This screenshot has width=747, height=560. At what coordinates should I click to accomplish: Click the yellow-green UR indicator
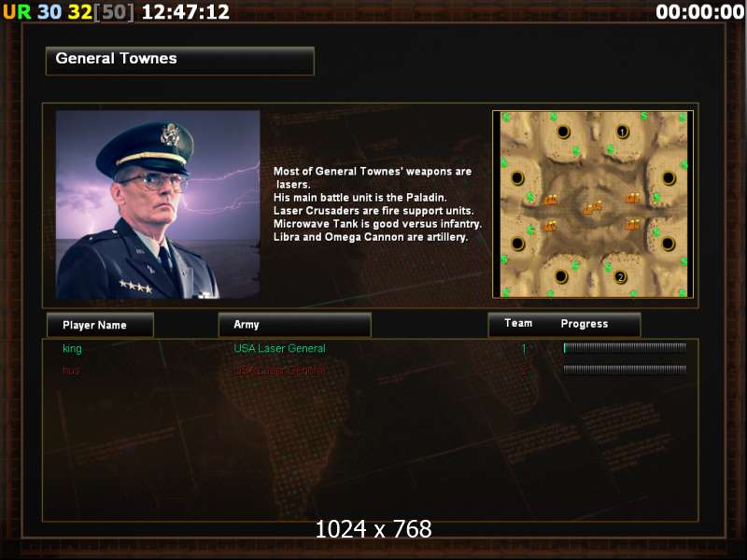click(17, 12)
